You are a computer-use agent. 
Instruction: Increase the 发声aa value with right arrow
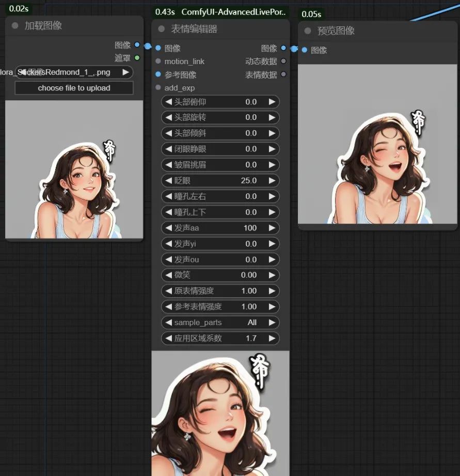click(272, 228)
